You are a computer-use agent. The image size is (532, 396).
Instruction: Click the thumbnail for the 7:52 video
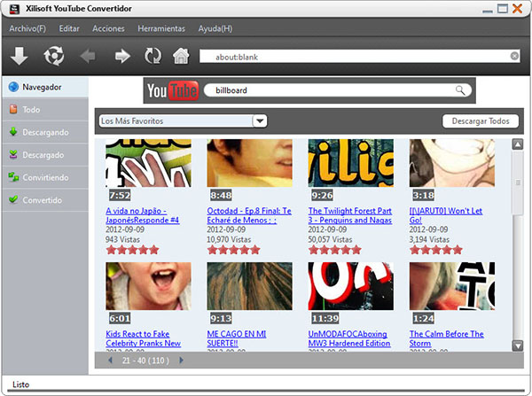[148, 163]
